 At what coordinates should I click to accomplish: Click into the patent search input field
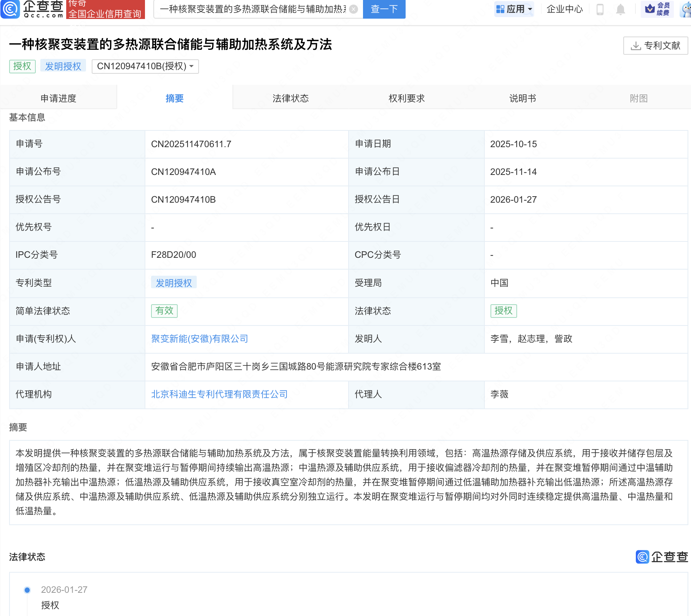tap(253, 9)
